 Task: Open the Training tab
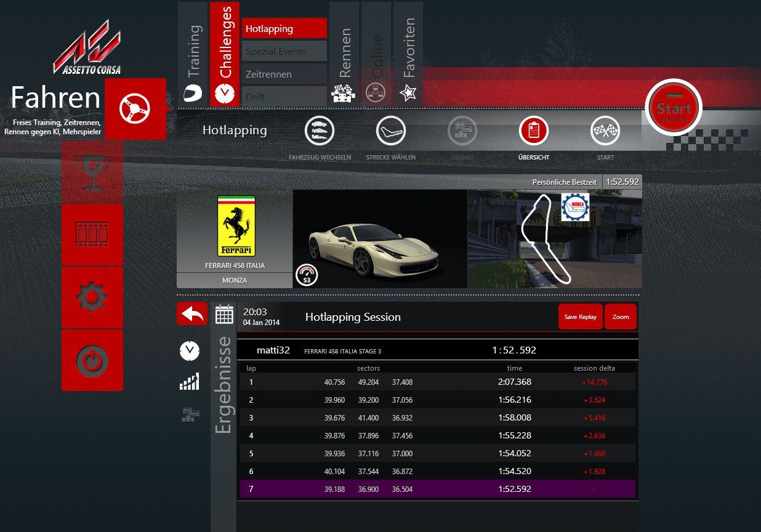[x=193, y=54]
